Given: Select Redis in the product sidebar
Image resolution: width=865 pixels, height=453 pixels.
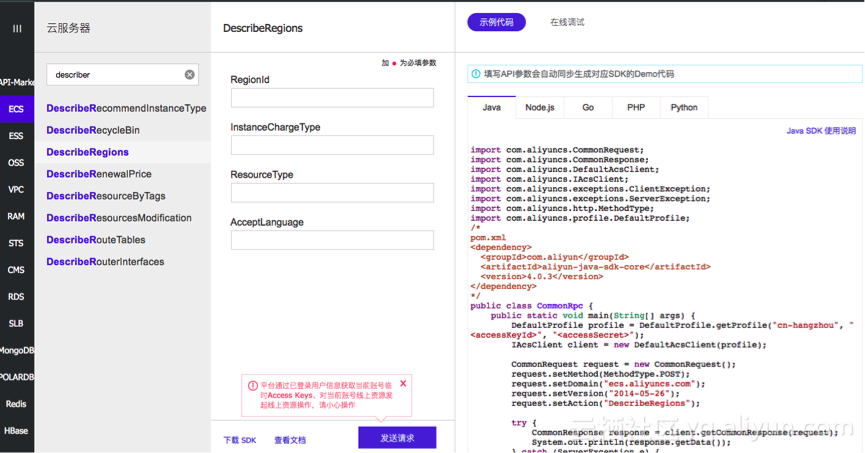Looking at the screenshot, I should [x=17, y=404].
